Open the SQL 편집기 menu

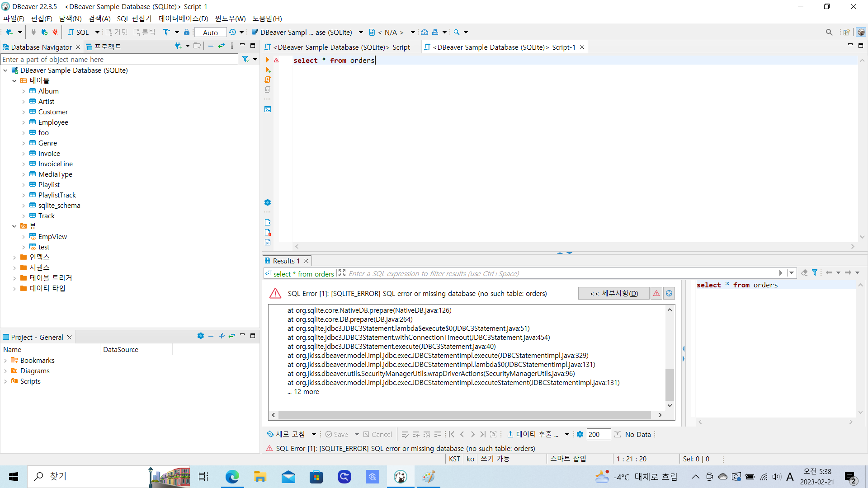(x=134, y=19)
